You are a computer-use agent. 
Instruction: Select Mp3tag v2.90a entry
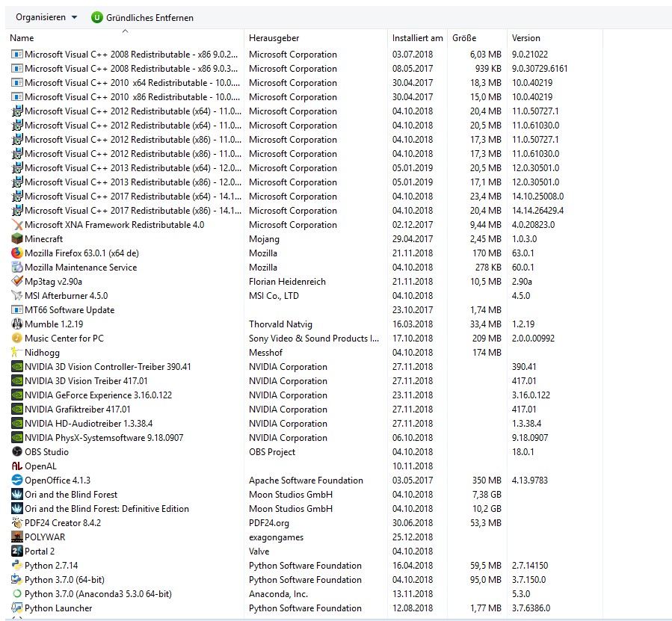point(54,281)
